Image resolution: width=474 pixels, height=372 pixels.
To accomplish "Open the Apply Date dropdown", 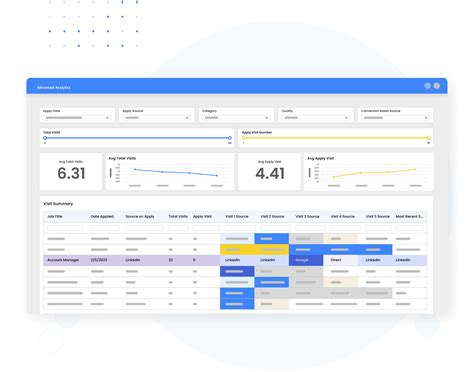I will click(77, 118).
